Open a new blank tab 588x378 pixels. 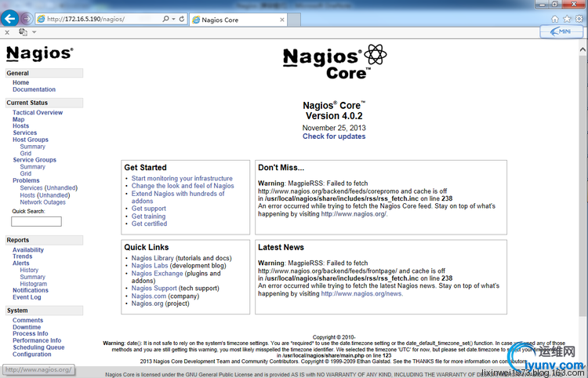pos(294,20)
